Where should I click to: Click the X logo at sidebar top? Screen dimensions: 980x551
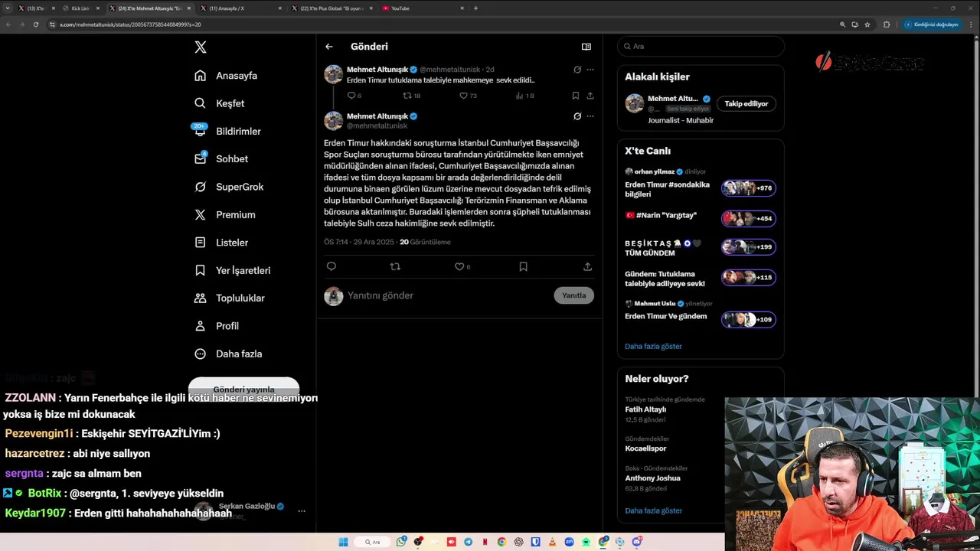pyautogui.click(x=201, y=47)
